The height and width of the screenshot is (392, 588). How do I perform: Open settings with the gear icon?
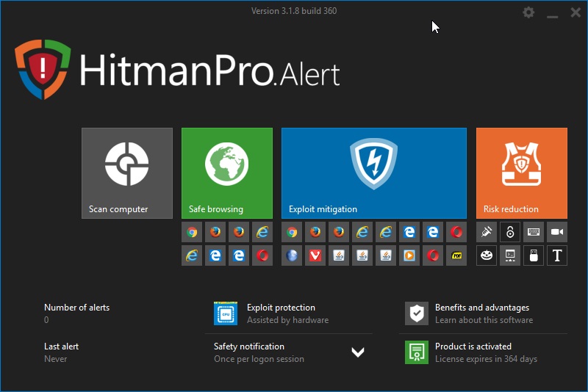pyautogui.click(x=528, y=12)
